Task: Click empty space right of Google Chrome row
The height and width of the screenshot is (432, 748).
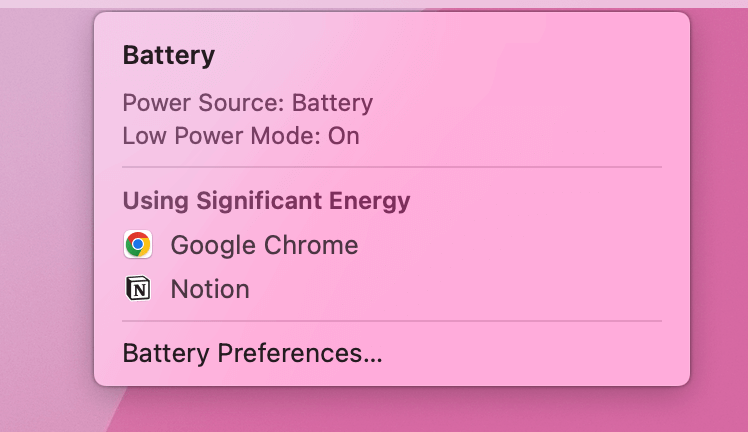Action: (510, 245)
